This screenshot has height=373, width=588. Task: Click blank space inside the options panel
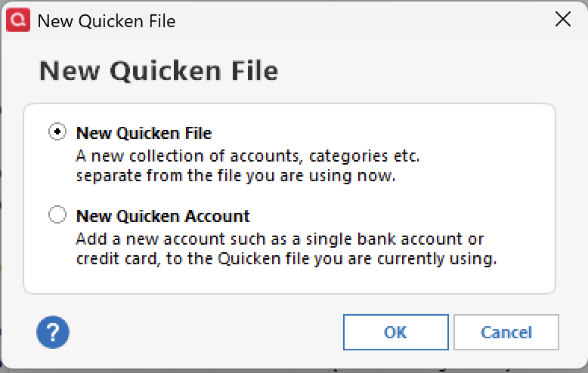(x=484, y=166)
